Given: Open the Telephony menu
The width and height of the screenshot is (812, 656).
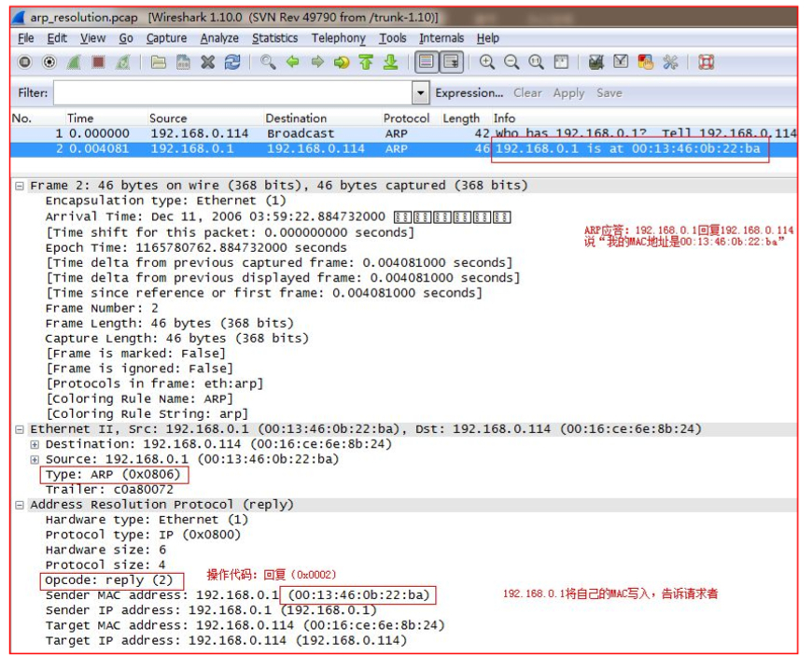Looking at the screenshot, I should tap(338, 38).
